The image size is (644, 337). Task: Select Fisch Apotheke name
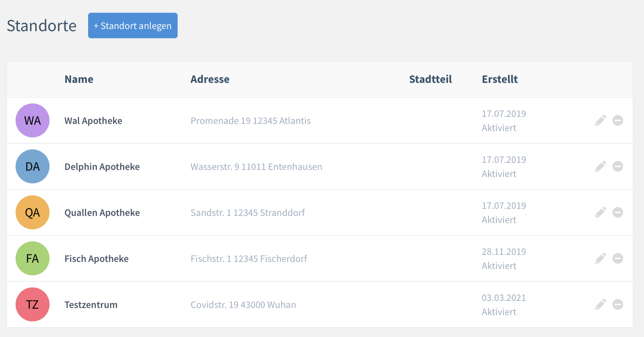coord(96,259)
